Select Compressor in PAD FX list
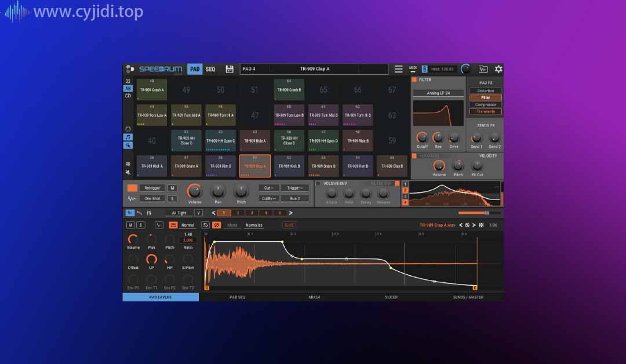Viewport: 626px width, 364px height. pos(486,104)
